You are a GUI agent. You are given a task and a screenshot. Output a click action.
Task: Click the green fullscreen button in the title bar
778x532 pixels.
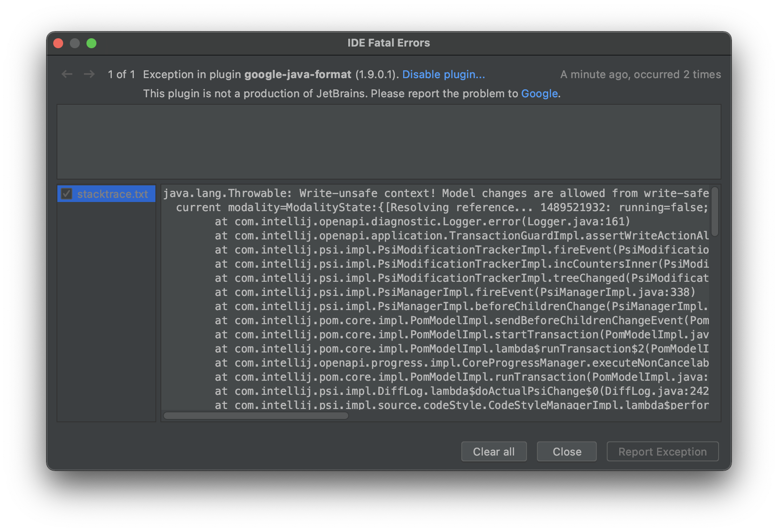[91, 43]
